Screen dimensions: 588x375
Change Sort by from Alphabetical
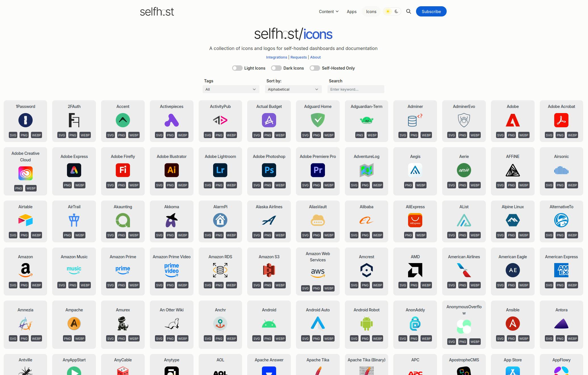click(293, 89)
